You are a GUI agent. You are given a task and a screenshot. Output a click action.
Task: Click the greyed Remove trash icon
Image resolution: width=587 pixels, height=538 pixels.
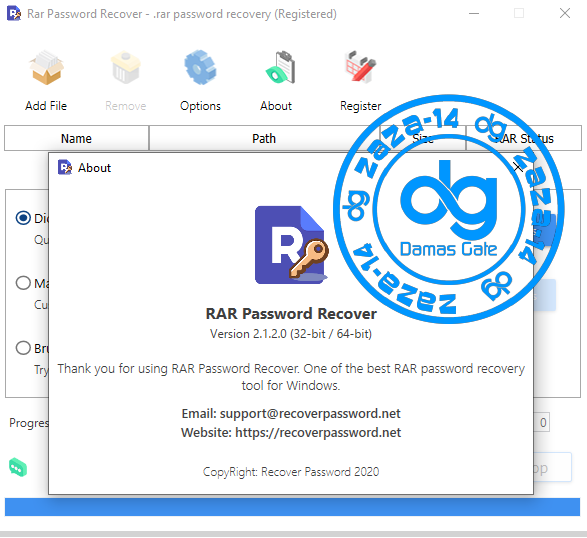tap(126, 68)
